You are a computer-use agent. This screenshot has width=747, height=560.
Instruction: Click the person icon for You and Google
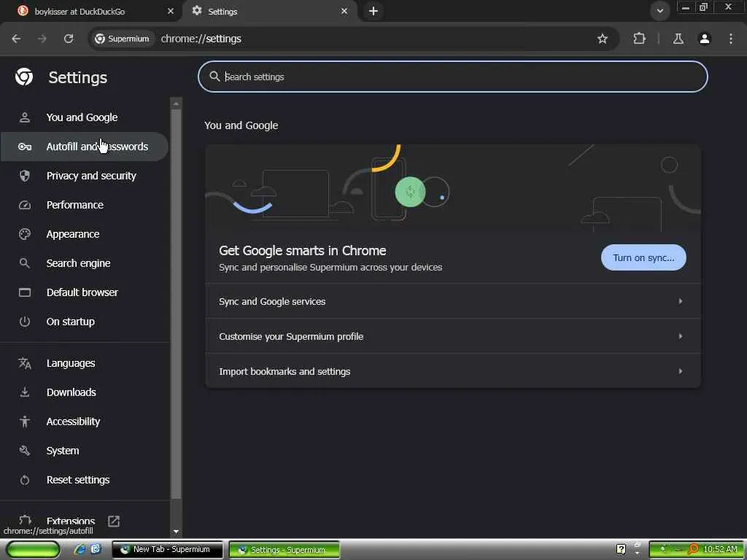click(25, 117)
